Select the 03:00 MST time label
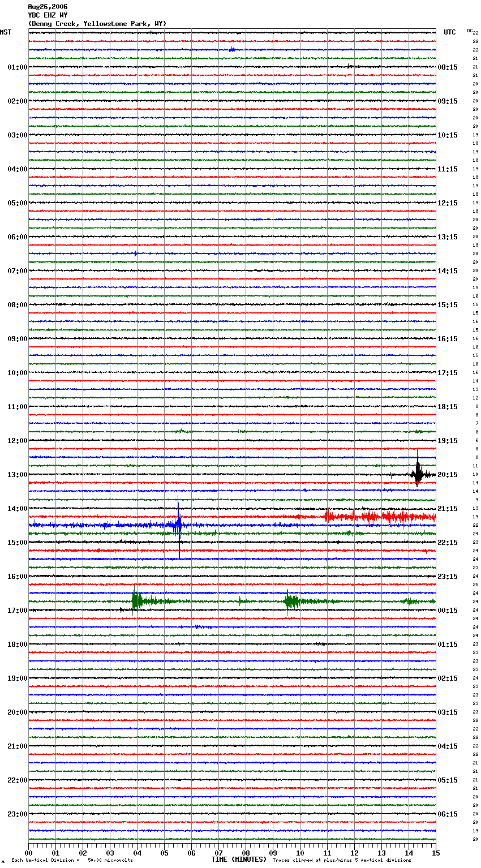 [x=18, y=135]
